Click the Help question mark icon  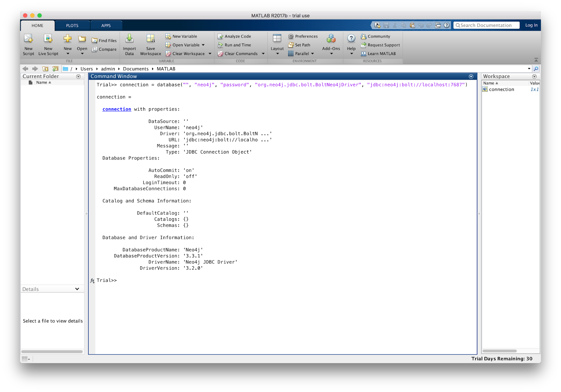tap(351, 39)
